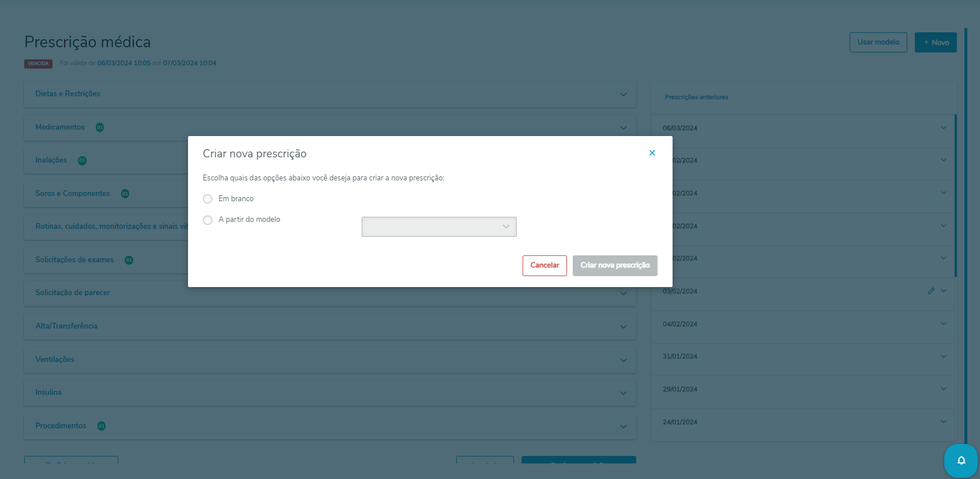Click the 01 badge beside Inalações
The image size is (980, 479).
[x=82, y=161]
